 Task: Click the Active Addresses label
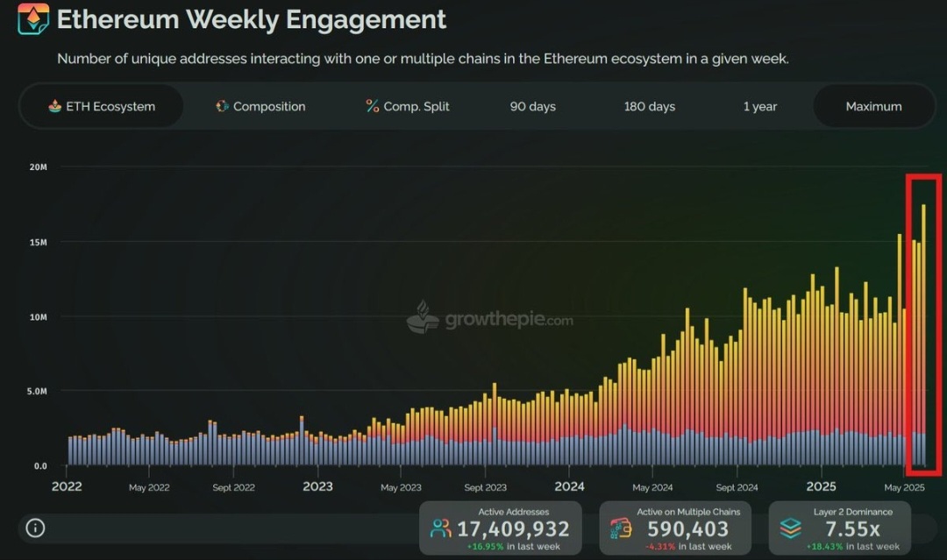tap(513, 512)
